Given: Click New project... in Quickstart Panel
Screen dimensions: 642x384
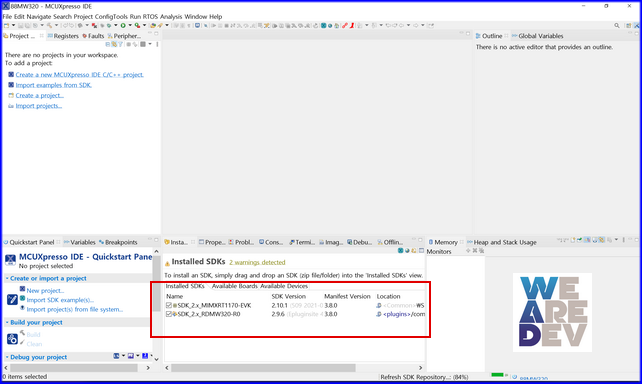Looking at the screenshot, I should pos(45,291).
